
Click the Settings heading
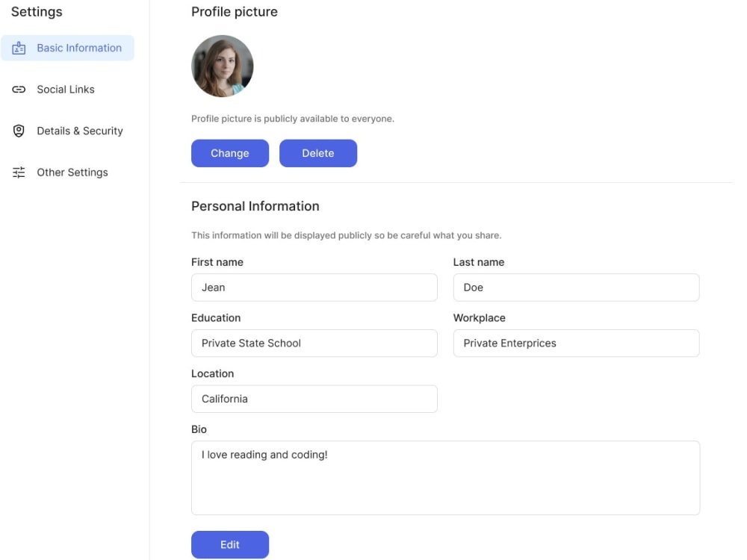[37, 12]
